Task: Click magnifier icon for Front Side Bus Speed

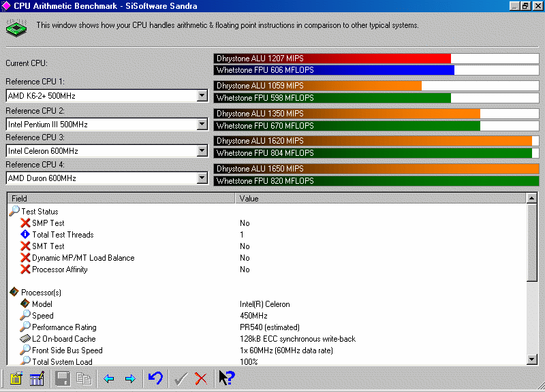Action: click(x=25, y=350)
